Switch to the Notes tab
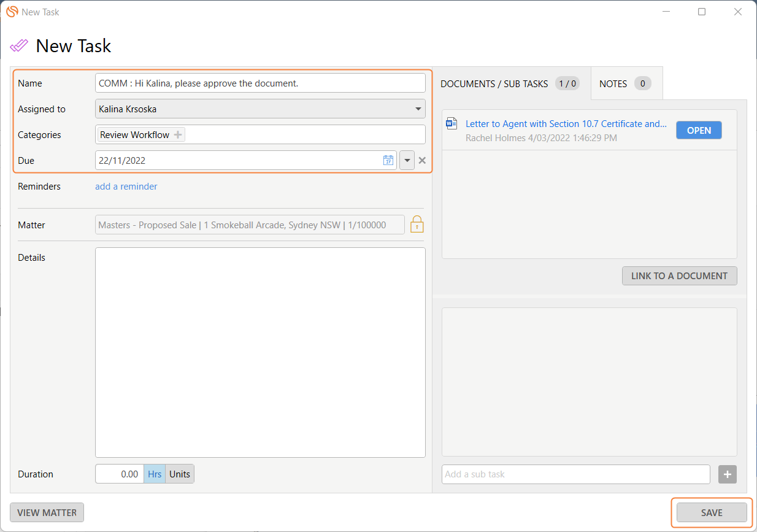The image size is (757, 532). click(x=625, y=83)
